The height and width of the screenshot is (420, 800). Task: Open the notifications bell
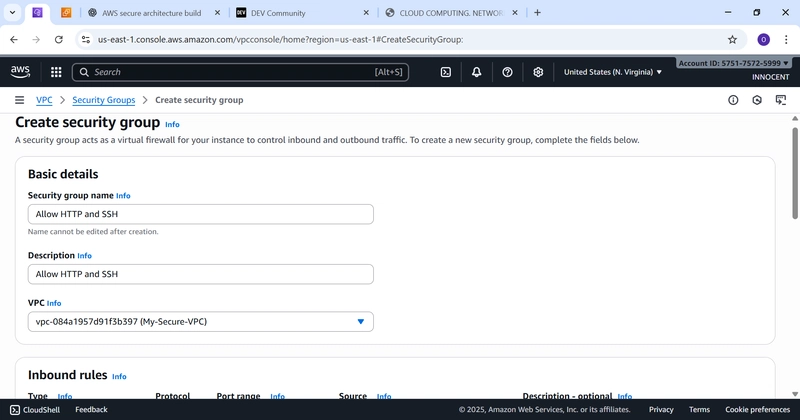tap(476, 72)
